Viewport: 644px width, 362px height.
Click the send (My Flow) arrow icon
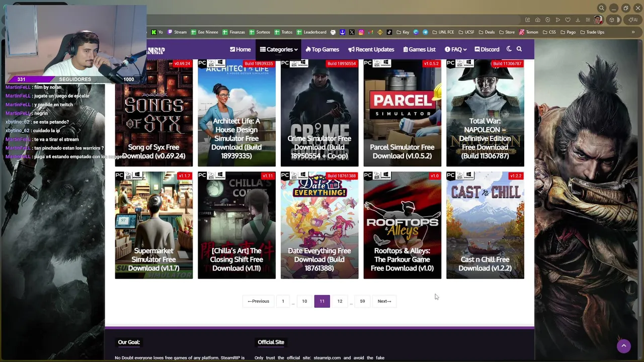point(558,20)
